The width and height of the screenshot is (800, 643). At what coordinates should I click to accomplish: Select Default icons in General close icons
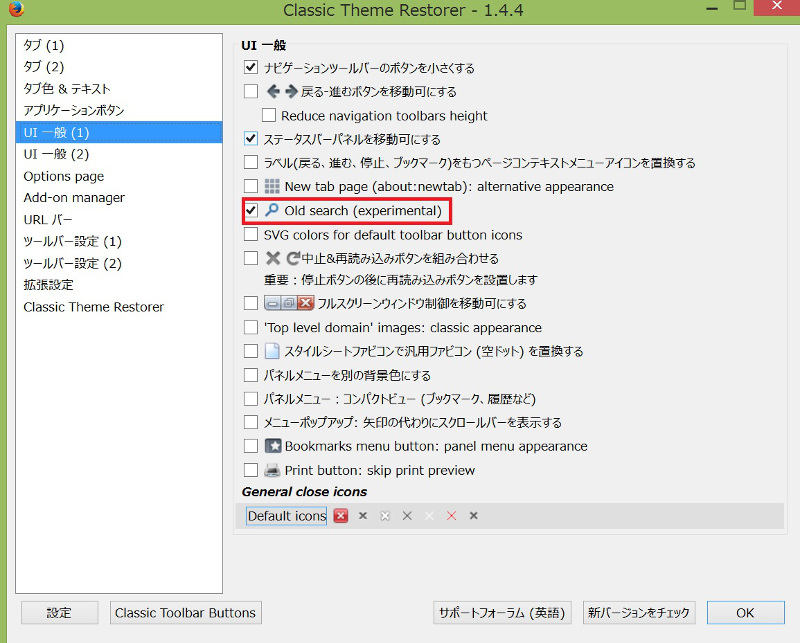point(287,516)
